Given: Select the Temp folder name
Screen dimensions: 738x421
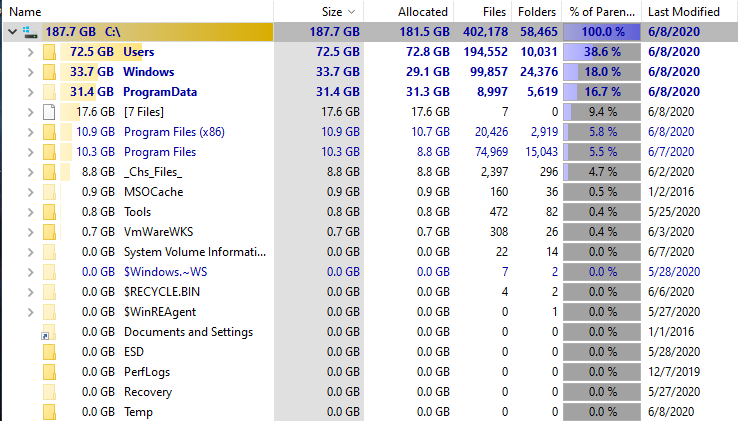Looking at the screenshot, I should coord(138,412).
